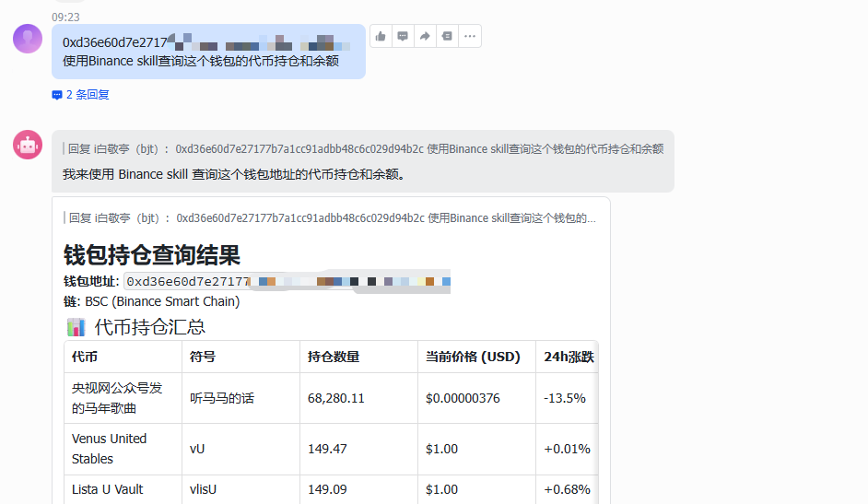Viewport: 868px width, 504px height.
Task: Click the Venus United Stables token cell
Action: click(x=110, y=449)
